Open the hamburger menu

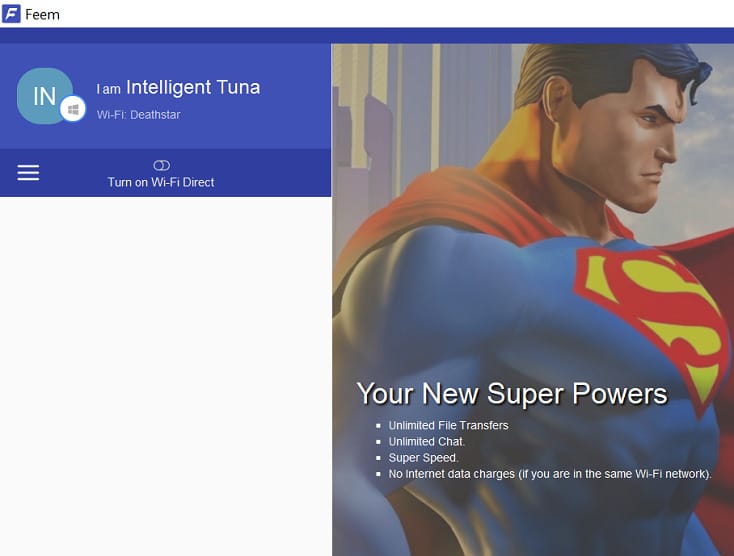[x=28, y=172]
